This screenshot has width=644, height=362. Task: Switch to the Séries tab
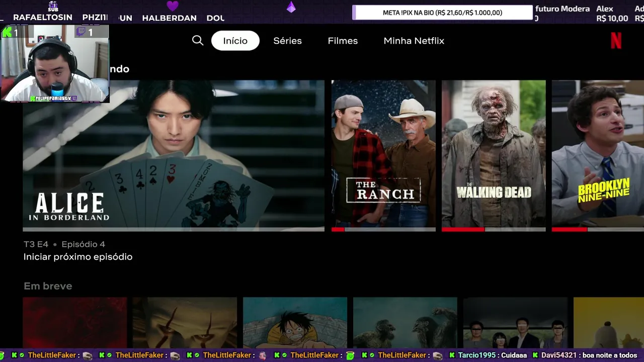point(287,41)
